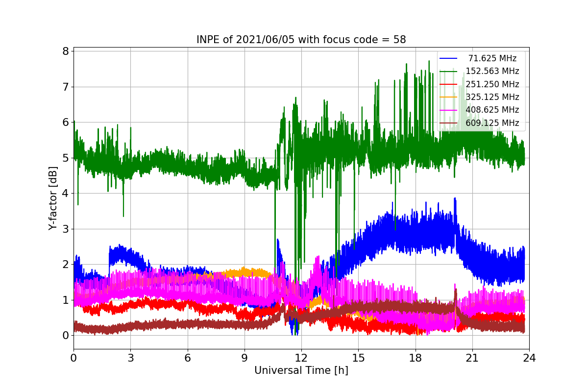Click x-axis tick label 24
588x392 pixels.
[529, 358]
